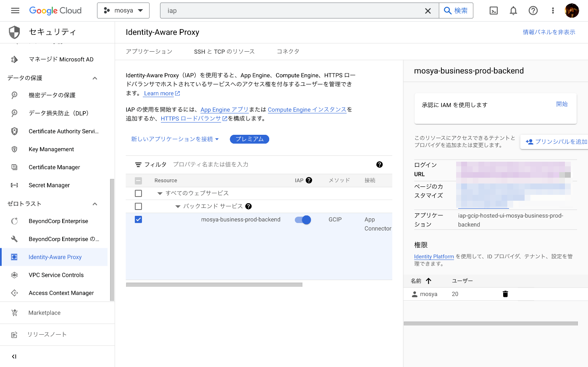This screenshot has height=367, width=588.
Task: Click the backend service help icon
Action: 248,206
